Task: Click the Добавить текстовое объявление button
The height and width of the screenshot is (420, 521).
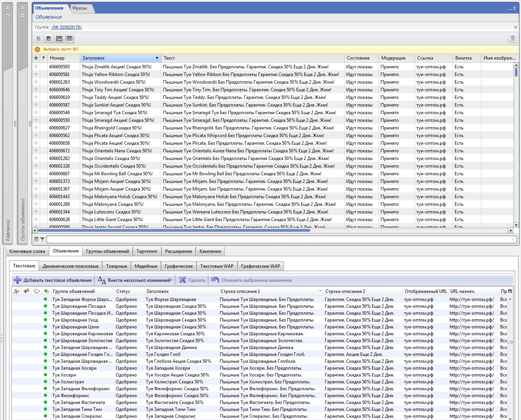Action: pyautogui.click(x=53, y=280)
